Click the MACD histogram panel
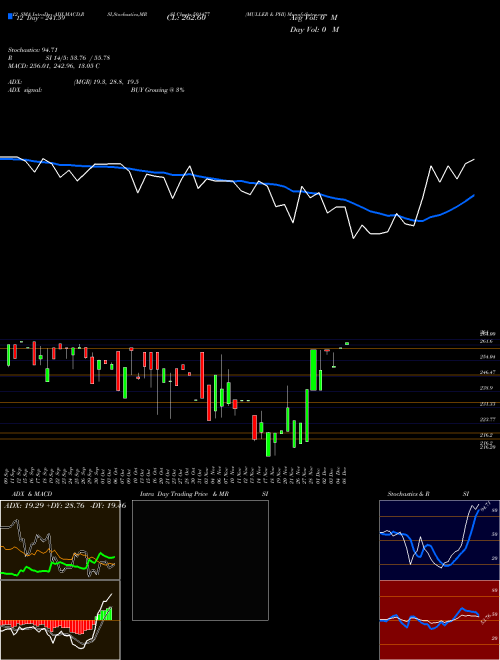 coord(60,620)
